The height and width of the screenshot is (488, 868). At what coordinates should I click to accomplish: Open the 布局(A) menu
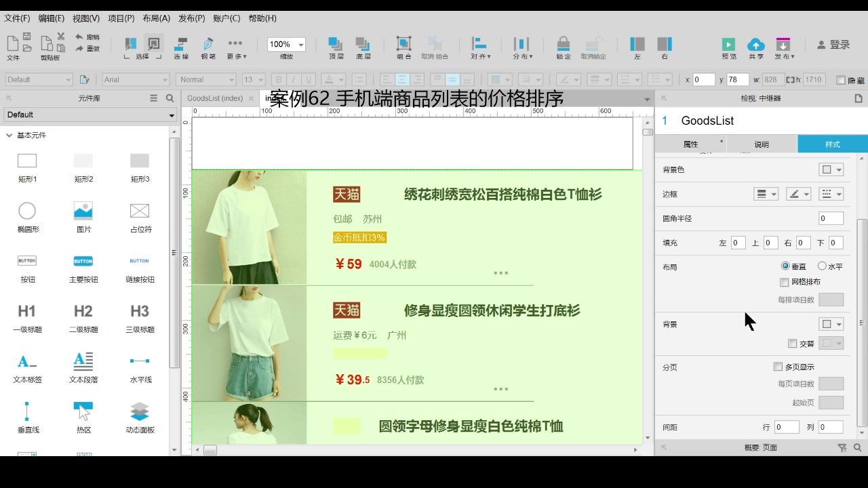157,18
